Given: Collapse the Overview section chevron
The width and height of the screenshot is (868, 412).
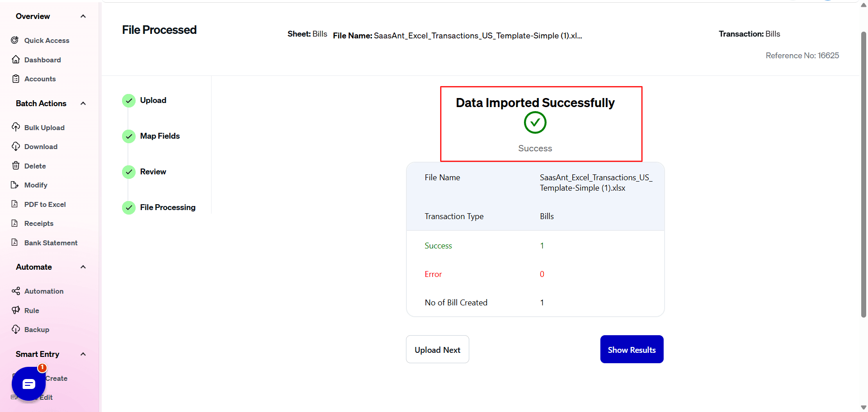Looking at the screenshot, I should coord(83,16).
